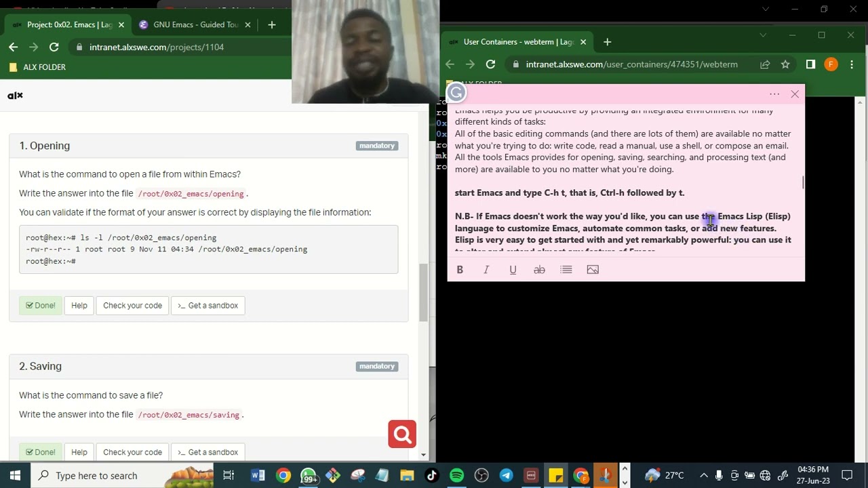The width and height of the screenshot is (868, 488).
Task: Bookmark the webterm page with star icon
Action: click(x=785, y=64)
